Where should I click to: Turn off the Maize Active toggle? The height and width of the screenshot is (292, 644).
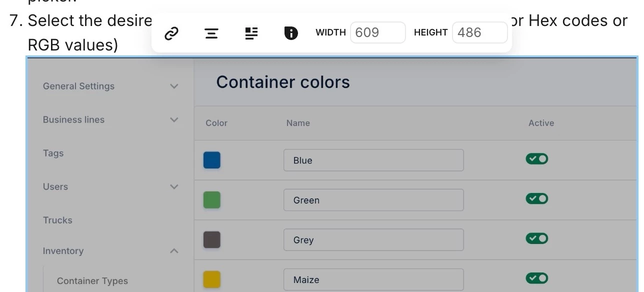(536, 278)
